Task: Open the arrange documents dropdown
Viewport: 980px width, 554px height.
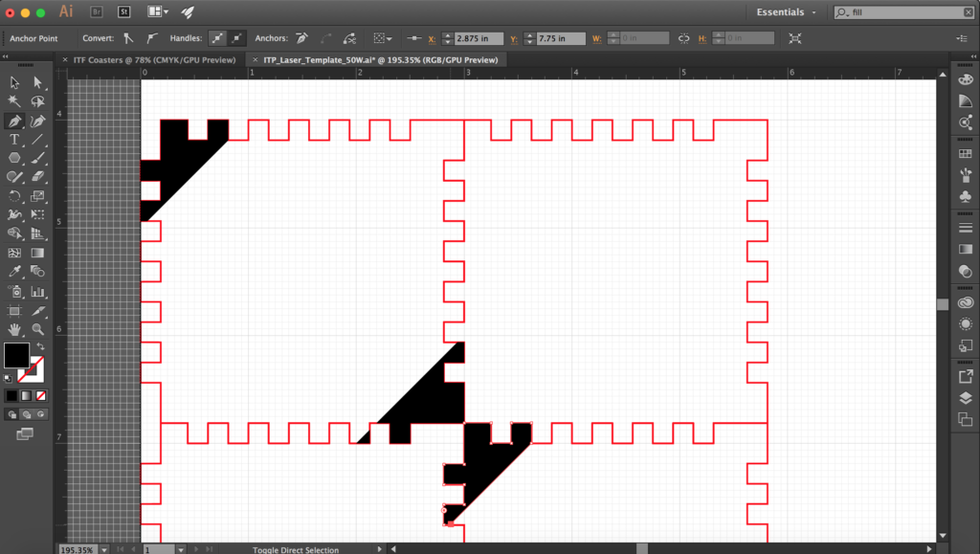Action: [x=158, y=11]
